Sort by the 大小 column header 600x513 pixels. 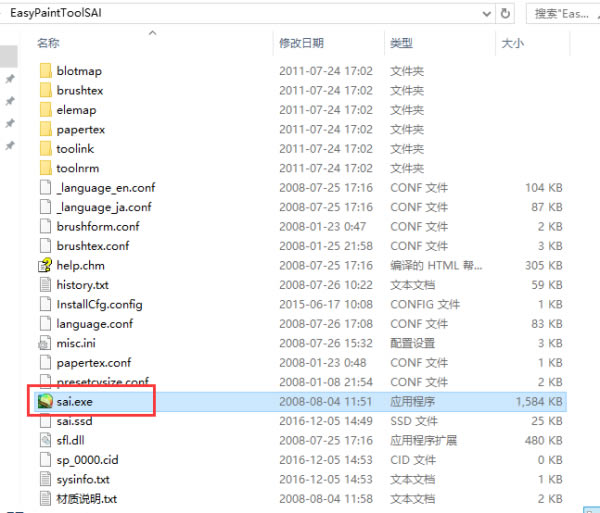point(512,43)
